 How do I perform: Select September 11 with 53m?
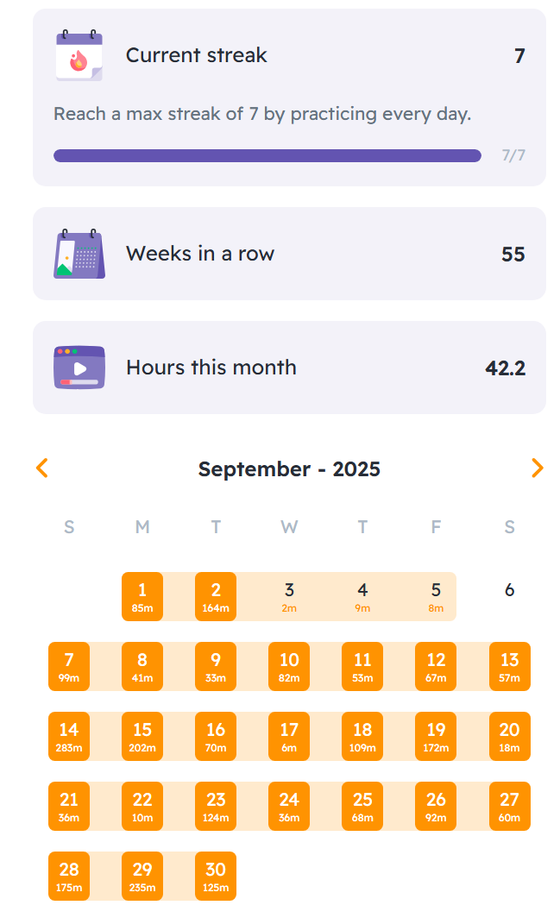pyautogui.click(x=362, y=666)
